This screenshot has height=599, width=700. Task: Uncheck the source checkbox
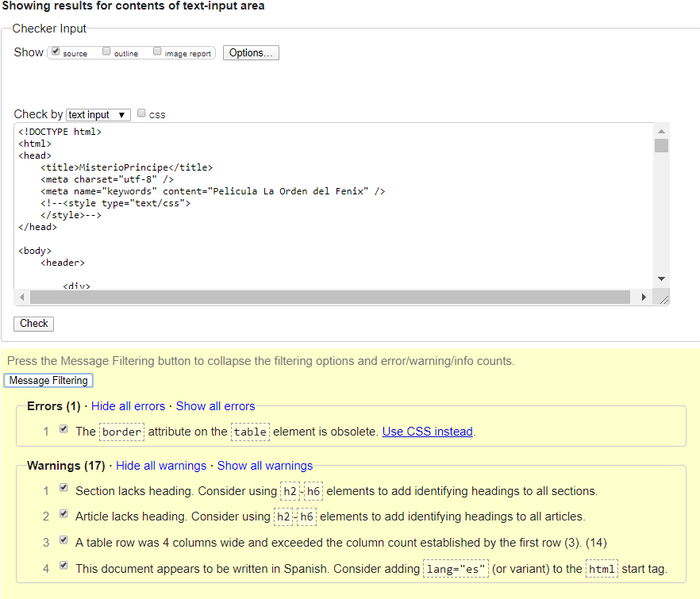point(55,51)
